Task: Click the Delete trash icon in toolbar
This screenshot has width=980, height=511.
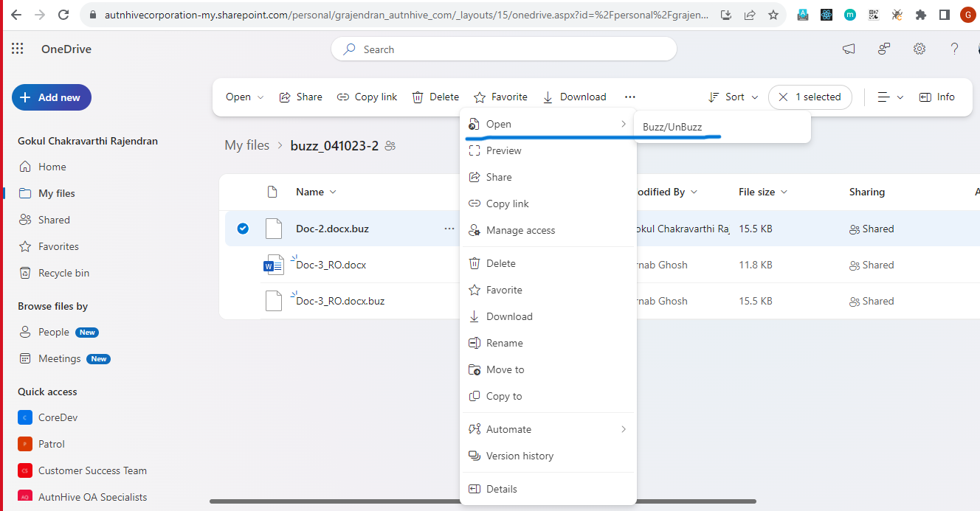Action: 418,97
